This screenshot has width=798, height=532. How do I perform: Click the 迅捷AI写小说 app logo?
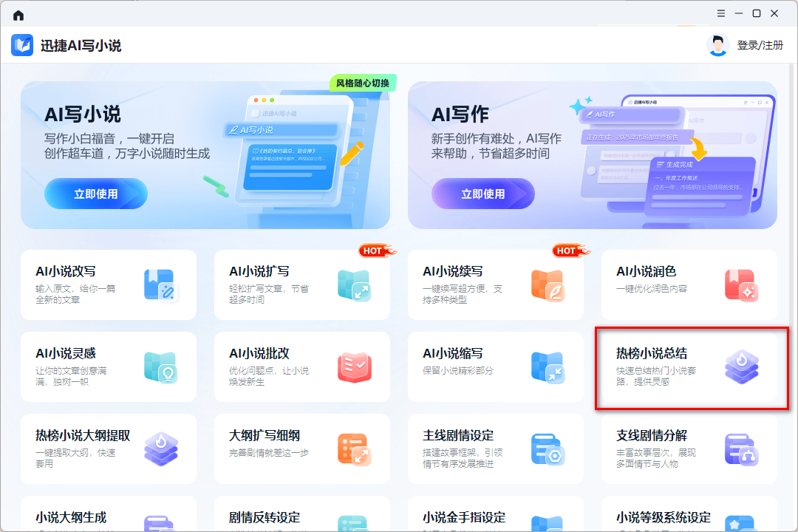point(22,45)
